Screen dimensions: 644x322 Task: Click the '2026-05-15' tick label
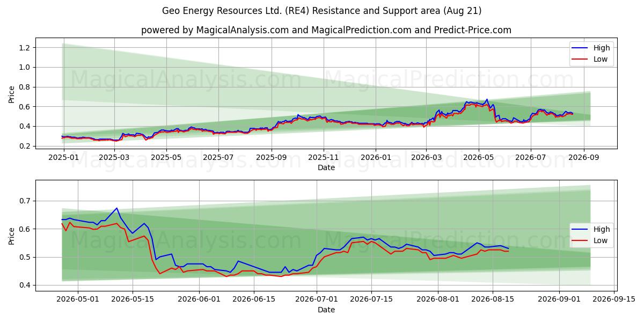pos(133,299)
